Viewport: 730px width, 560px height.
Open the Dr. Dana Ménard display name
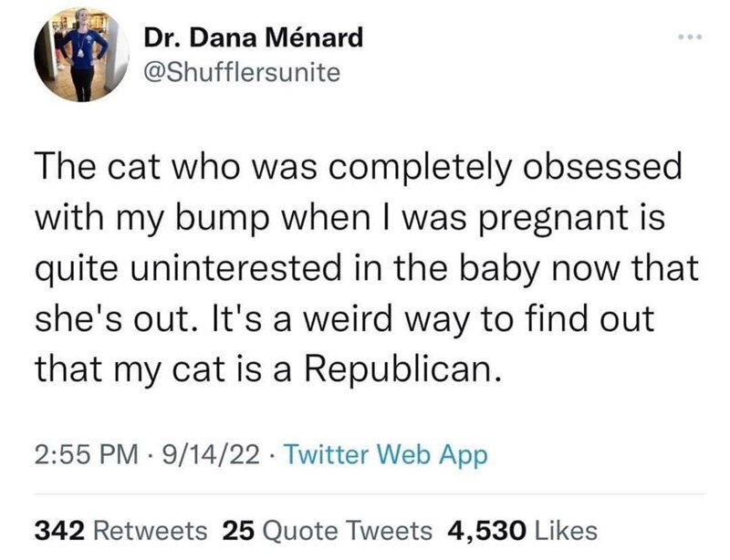[254, 37]
